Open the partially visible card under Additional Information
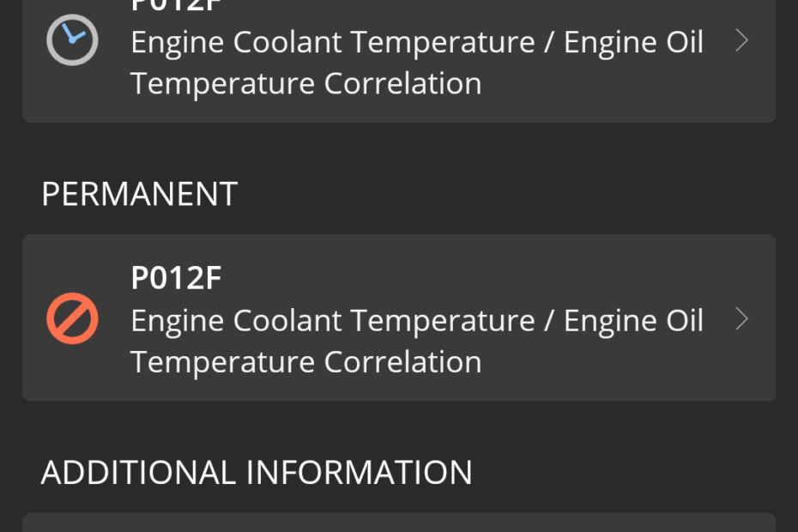798x532 pixels. point(399,523)
